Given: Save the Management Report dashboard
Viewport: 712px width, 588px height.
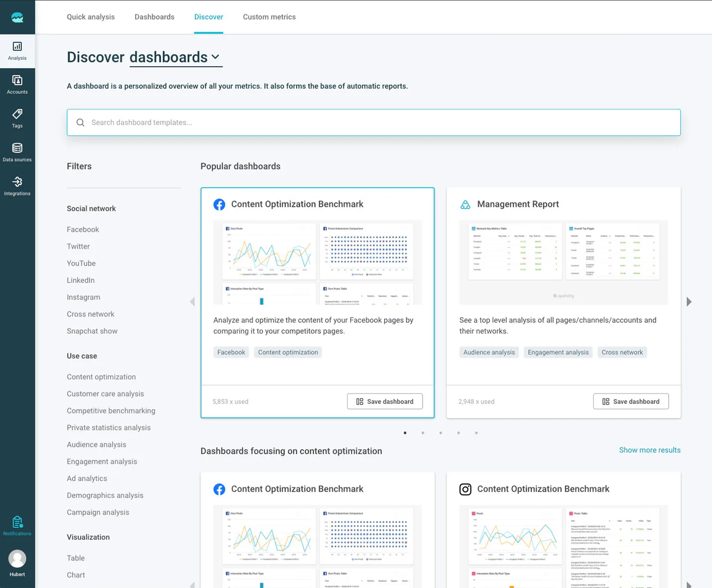Looking at the screenshot, I should 630,401.
